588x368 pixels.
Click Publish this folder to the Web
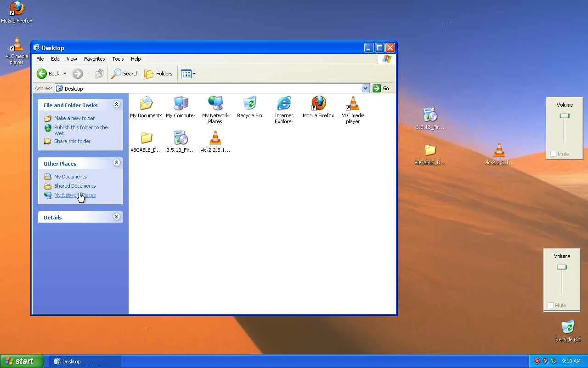81,130
